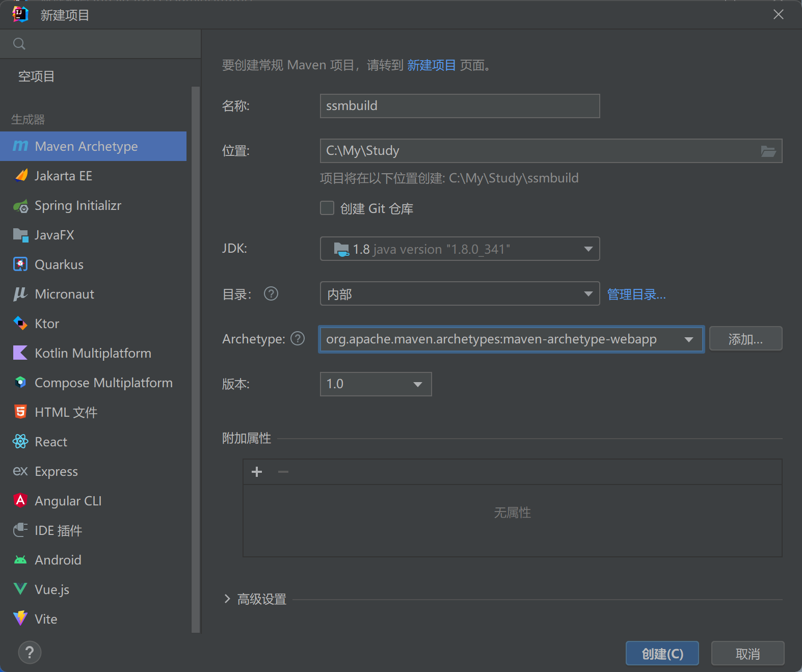
Task: Click the Angular CLI red shield icon
Action: 20,500
